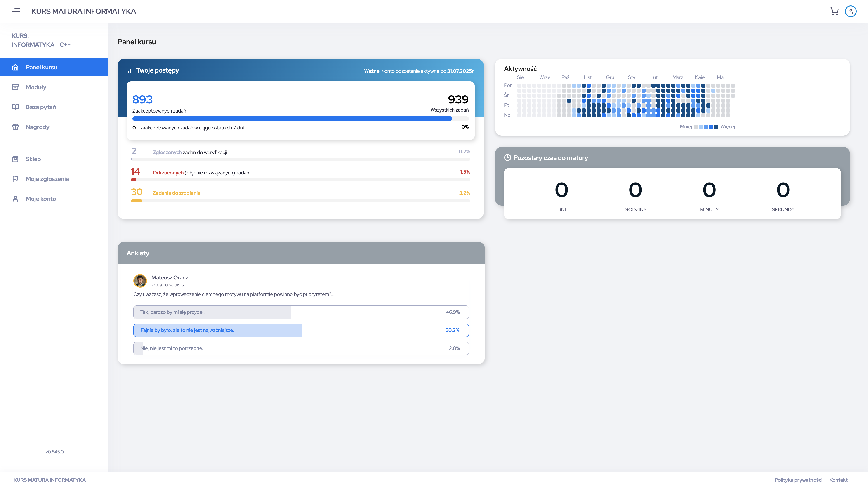Open the shopping cart icon
Viewport: 868px width, 488px height.
pos(834,11)
